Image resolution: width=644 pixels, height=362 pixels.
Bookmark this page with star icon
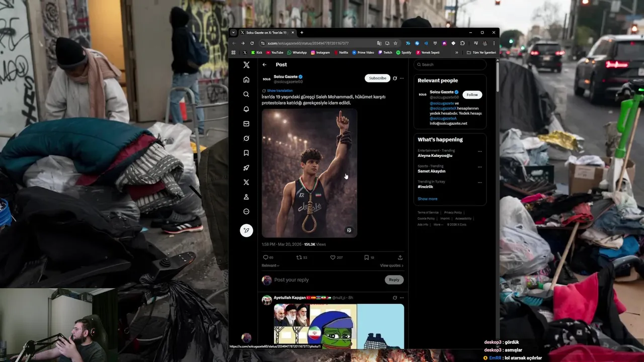[x=395, y=43]
